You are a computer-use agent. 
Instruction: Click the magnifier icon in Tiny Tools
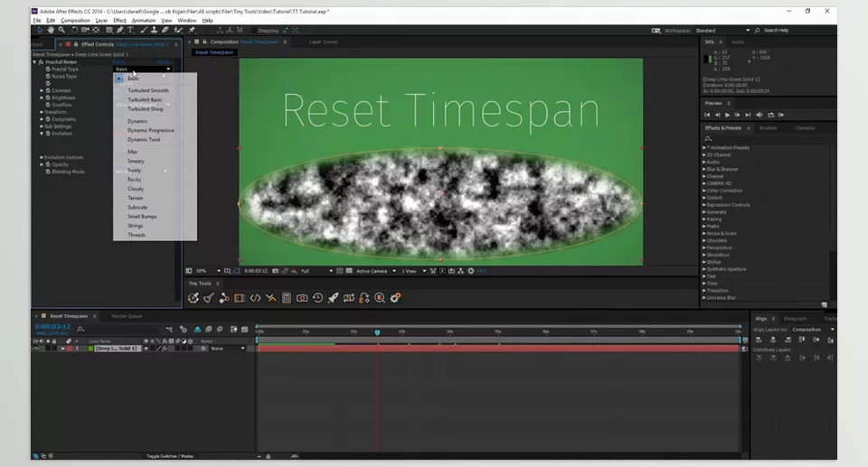click(380, 298)
